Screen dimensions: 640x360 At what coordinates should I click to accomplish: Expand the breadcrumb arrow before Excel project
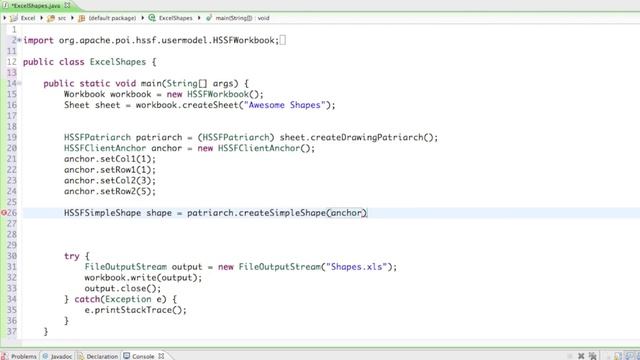(x=4, y=18)
